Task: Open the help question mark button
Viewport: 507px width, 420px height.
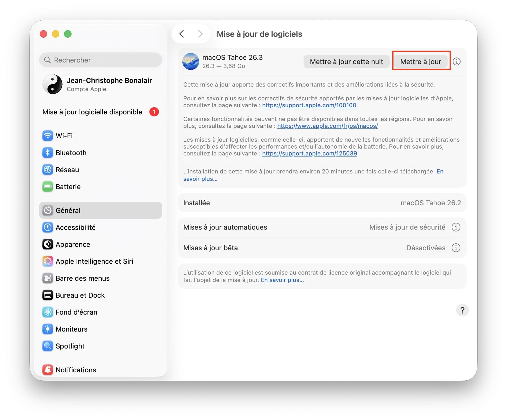Action: (x=462, y=310)
